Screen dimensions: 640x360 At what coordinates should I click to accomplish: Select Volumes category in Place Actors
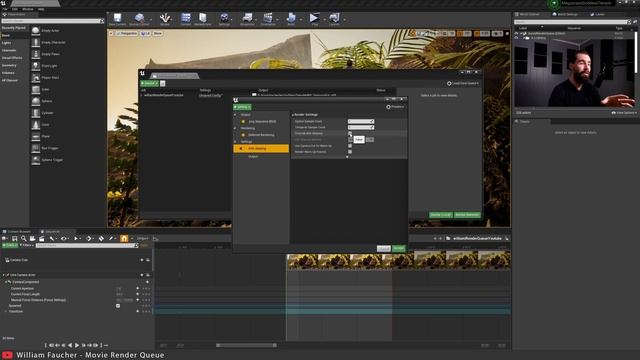pos(8,73)
